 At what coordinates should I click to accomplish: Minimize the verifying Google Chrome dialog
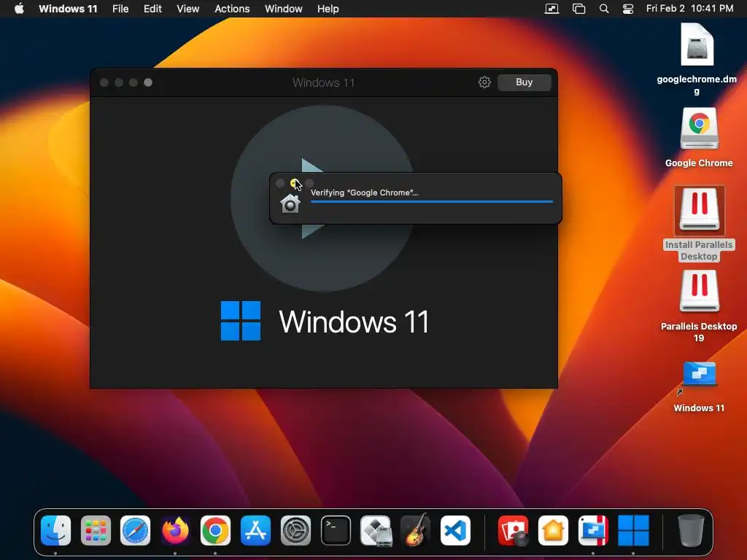[295, 183]
